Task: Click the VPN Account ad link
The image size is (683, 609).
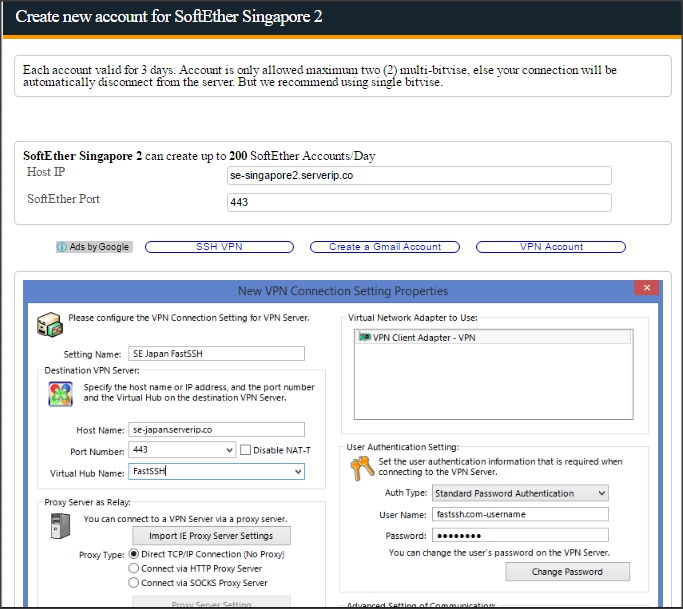Action: [551, 247]
